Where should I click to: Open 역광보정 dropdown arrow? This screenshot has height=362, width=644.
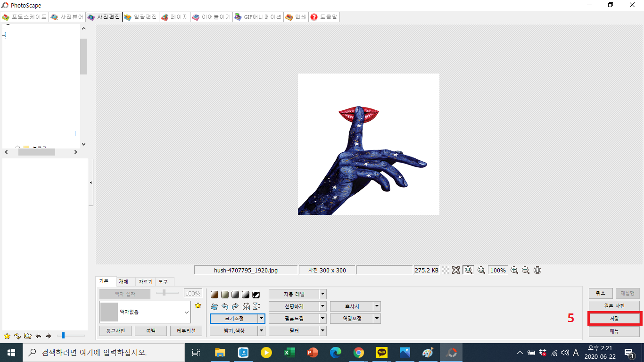click(377, 319)
